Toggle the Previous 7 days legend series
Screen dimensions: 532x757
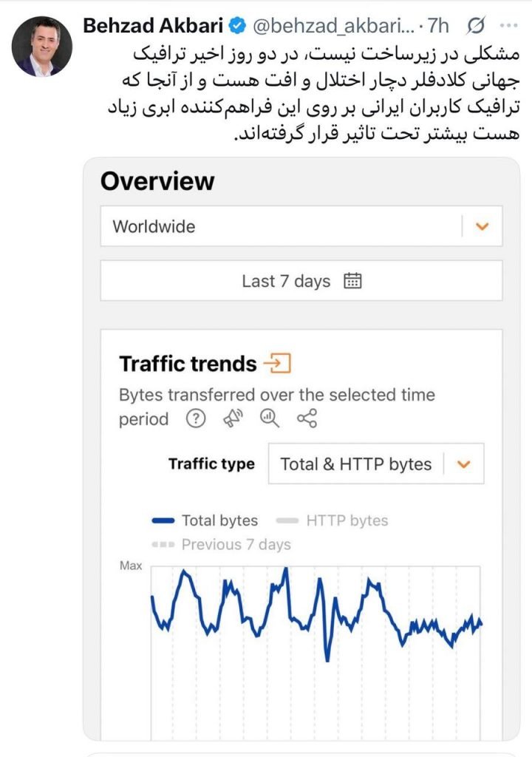coord(222,545)
